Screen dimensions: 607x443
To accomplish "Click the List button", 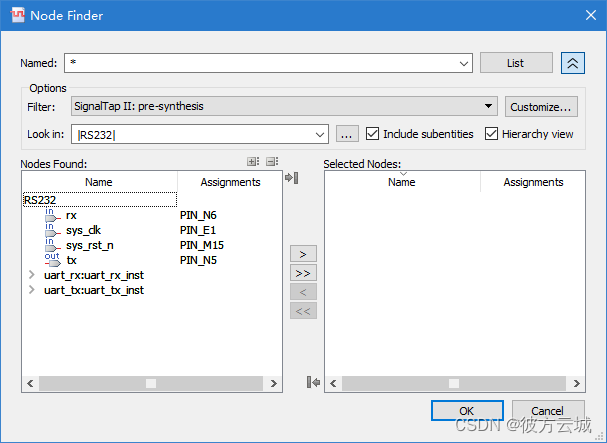I will coord(516,63).
